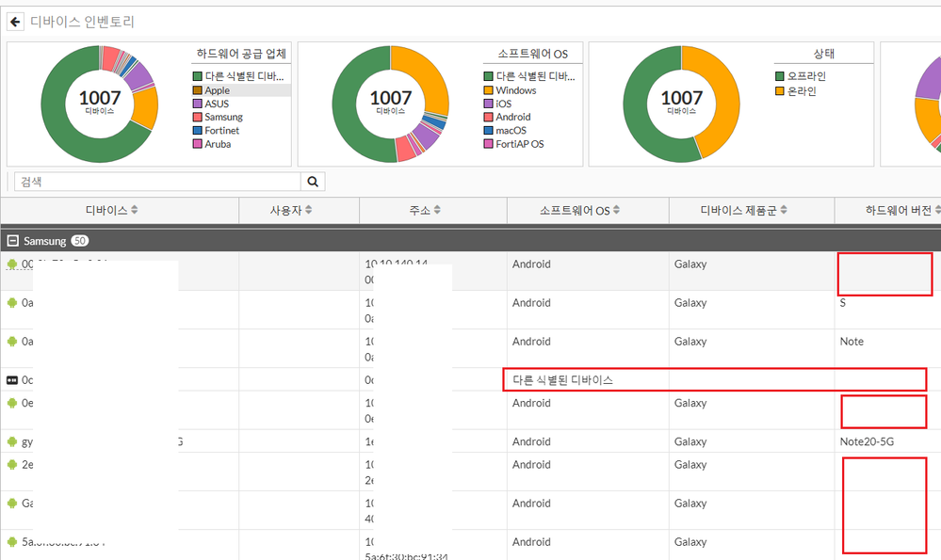The width and height of the screenshot is (941, 560).
Task: Click the 상태 donut chart
Action: pyautogui.click(x=682, y=104)
